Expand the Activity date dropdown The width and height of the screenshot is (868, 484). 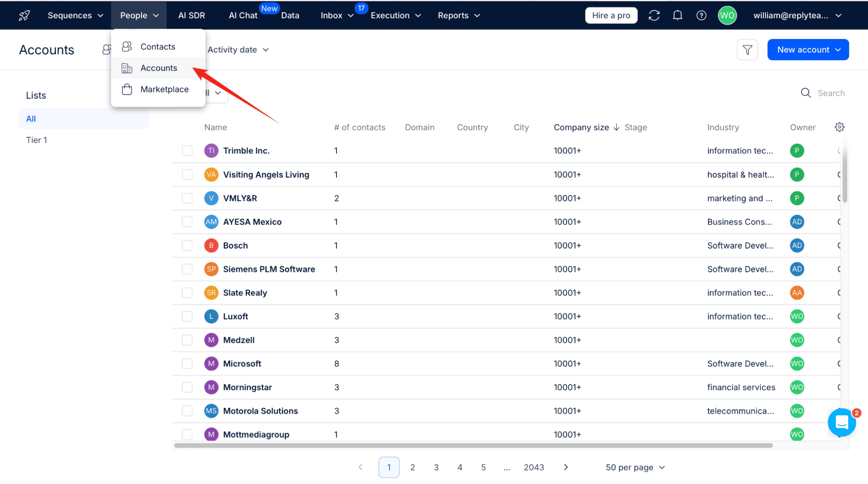(238, 50)
